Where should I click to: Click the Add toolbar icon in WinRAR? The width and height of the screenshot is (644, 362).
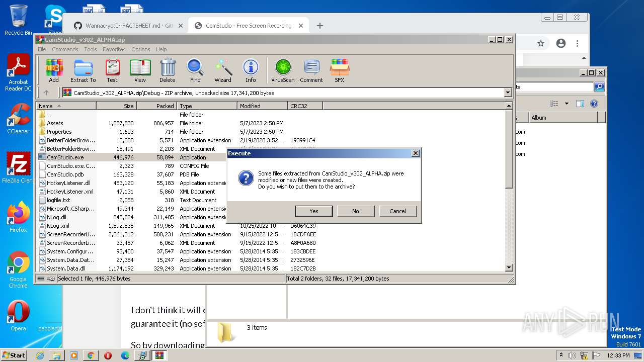[x=54, y=71]
